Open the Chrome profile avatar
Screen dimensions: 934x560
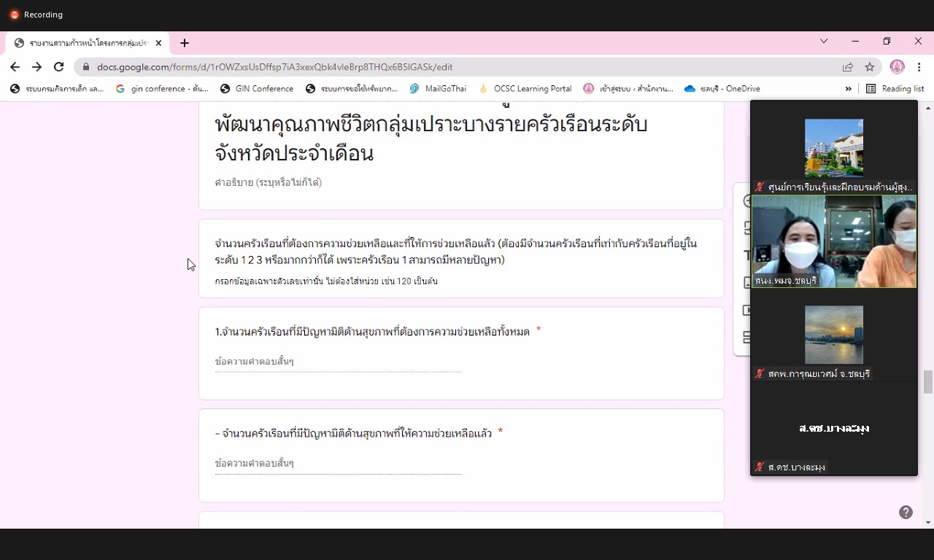[x=898, y=67]
